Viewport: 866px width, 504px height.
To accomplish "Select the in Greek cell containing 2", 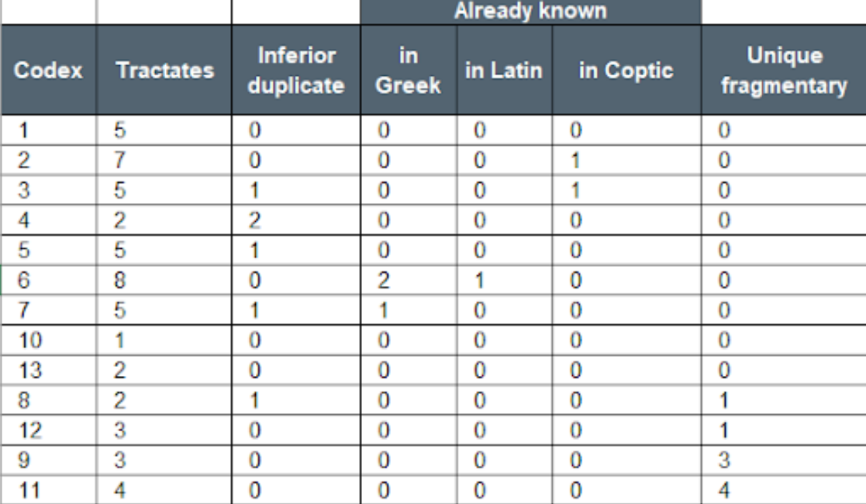I will coord(409,281).
